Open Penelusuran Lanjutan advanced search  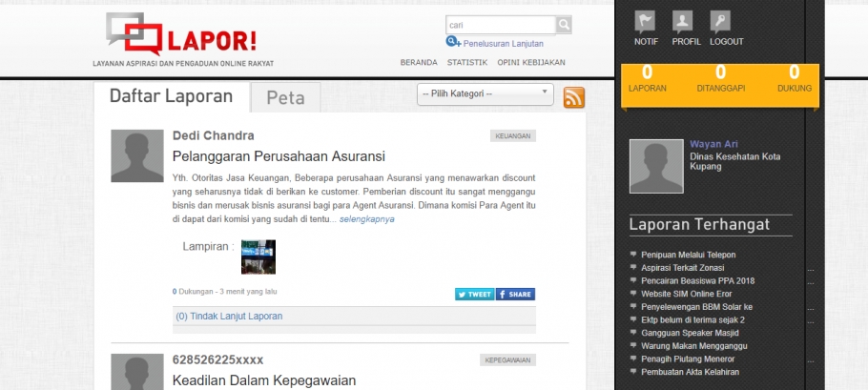[502, 43]
